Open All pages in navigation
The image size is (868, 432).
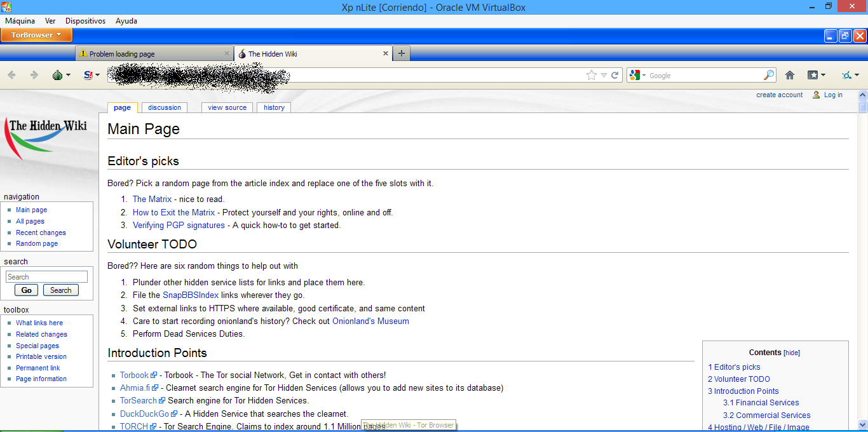pyautogui.click(x=30, y=221)
